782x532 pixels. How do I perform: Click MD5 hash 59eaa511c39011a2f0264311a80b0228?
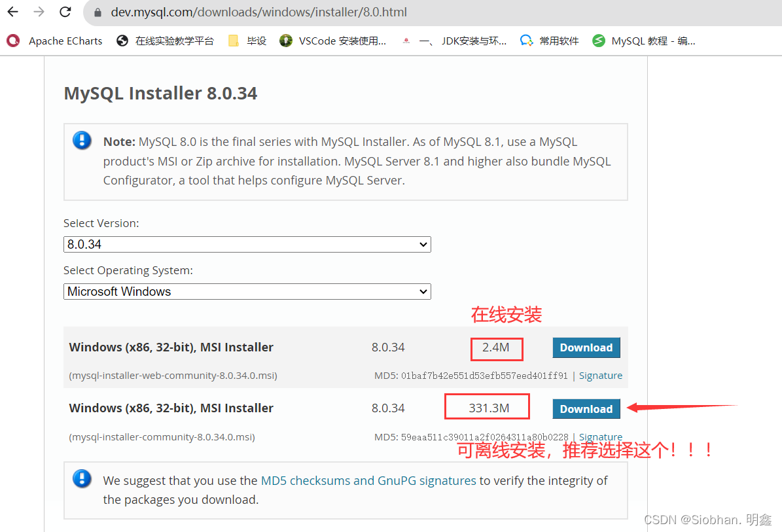(x=484, y=436)
